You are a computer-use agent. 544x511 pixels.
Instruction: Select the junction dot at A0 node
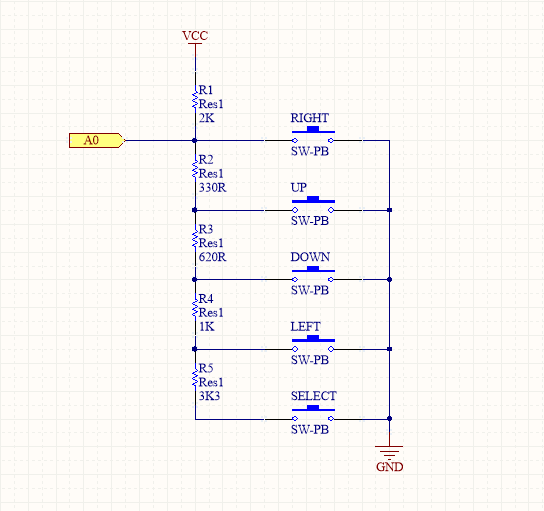click(195, 140)
